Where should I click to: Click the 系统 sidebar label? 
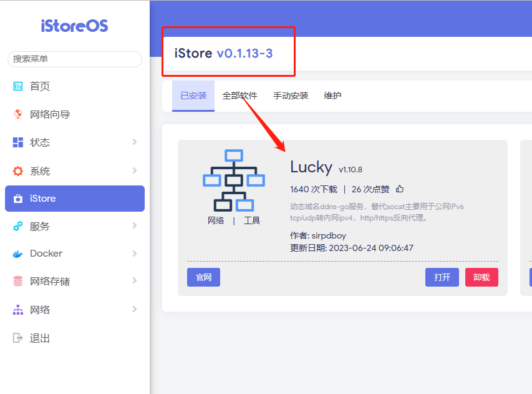pos(40,171)
